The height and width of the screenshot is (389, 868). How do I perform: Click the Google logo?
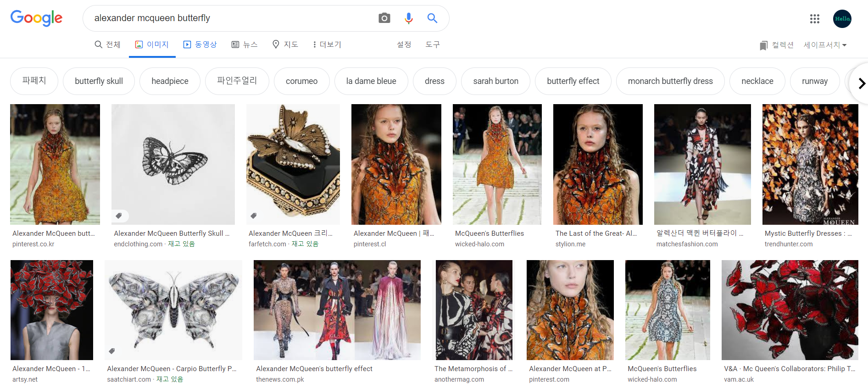coord(36,18)
